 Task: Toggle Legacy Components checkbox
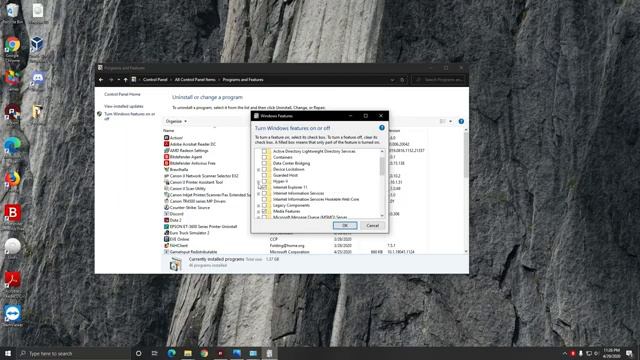coord(264,205)
